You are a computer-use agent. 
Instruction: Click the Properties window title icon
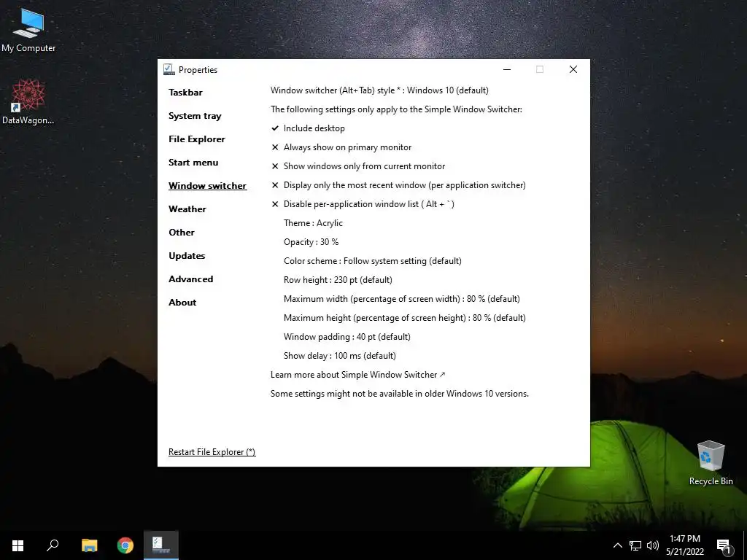[169, 69]
